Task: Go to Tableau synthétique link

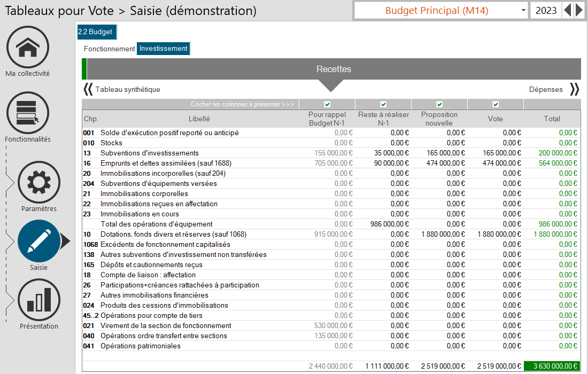Action: click(128, 89)
